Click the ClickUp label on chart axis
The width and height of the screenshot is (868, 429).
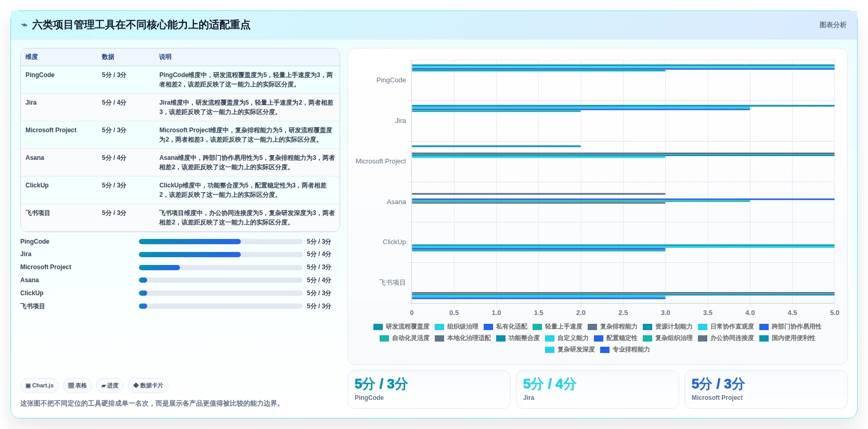point(394,242)
